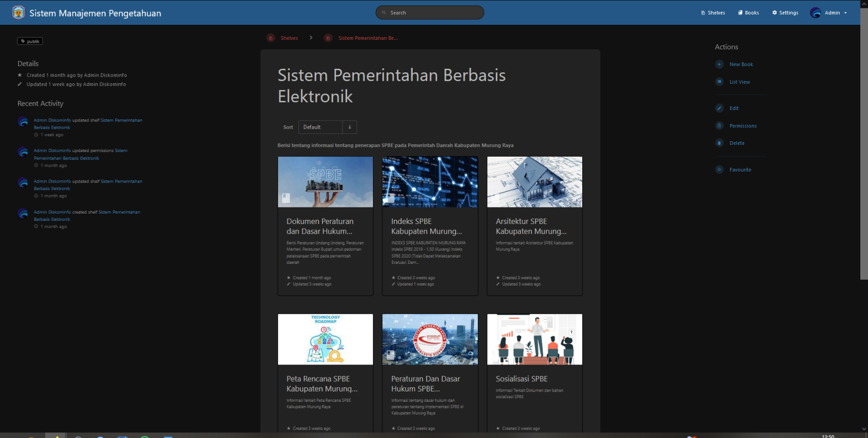This screenshot has width=868, height=438.
Task: Click book icon on Peraturan Dan Dasar Hukum cover
Action: pyautogui.click(x=391, y=355)
